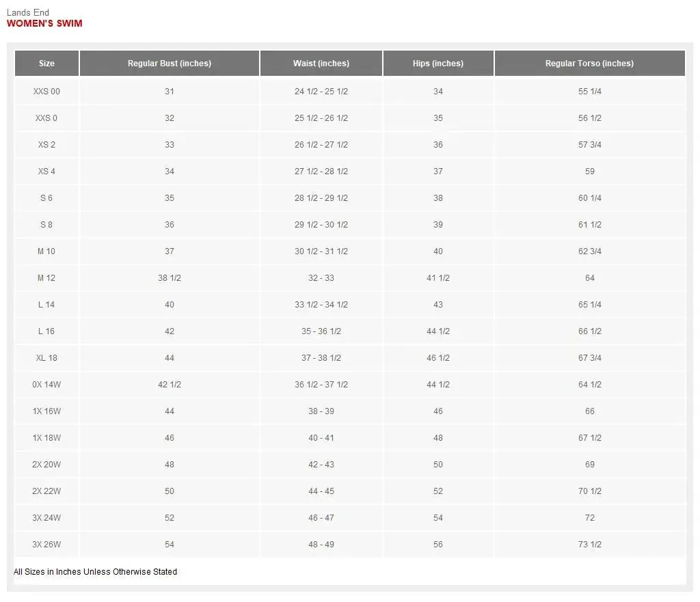Click waist value '46 - 47'
700x602 pixels.
[x=321, y=518]
